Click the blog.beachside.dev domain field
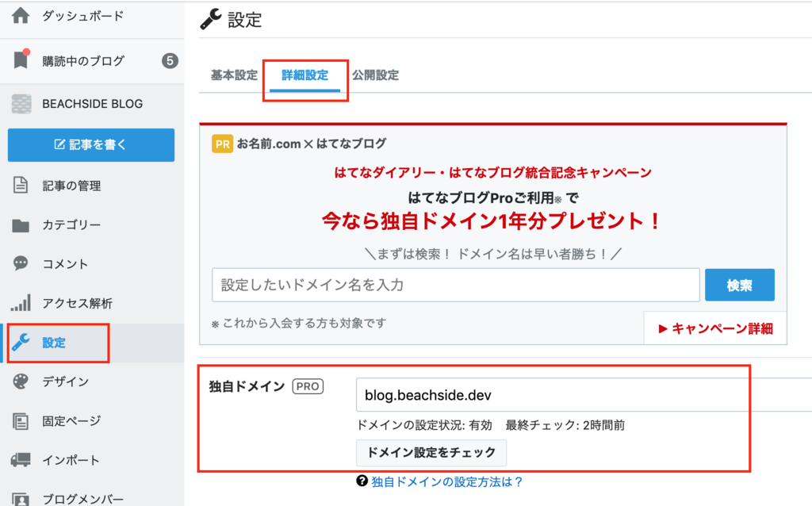Viewport: 812px width, 506px height. tap(584, 395)
